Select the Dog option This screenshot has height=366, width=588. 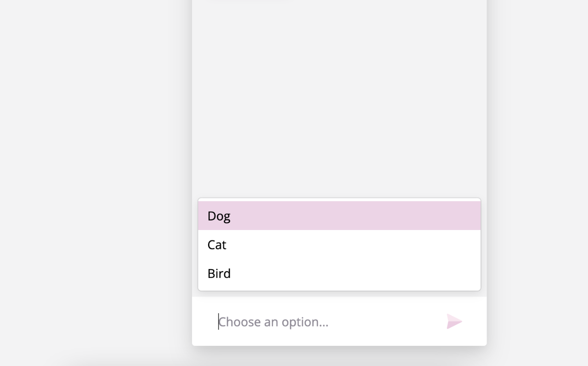coord(339,216)
